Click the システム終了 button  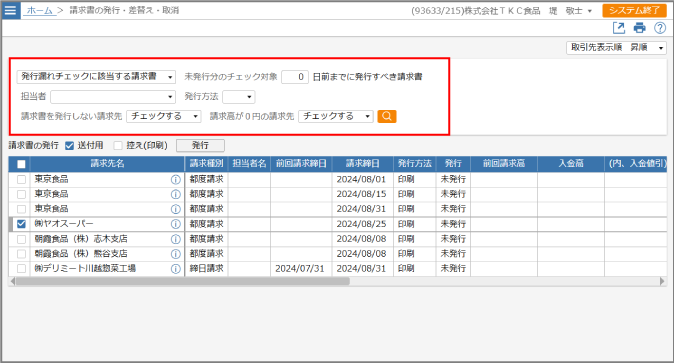634,10
